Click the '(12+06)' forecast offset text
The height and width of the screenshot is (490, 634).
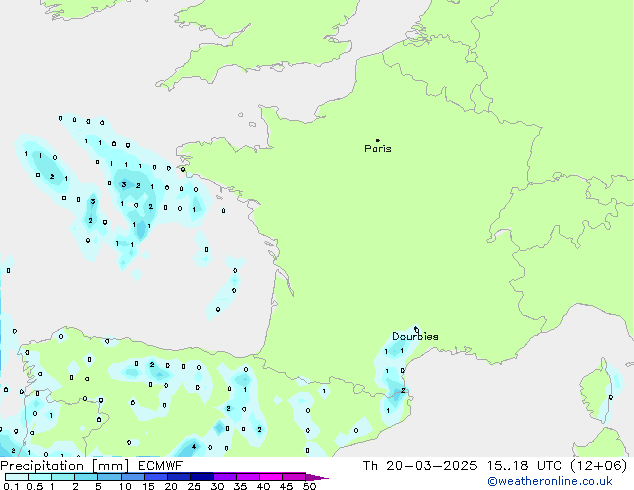[598, 466]
